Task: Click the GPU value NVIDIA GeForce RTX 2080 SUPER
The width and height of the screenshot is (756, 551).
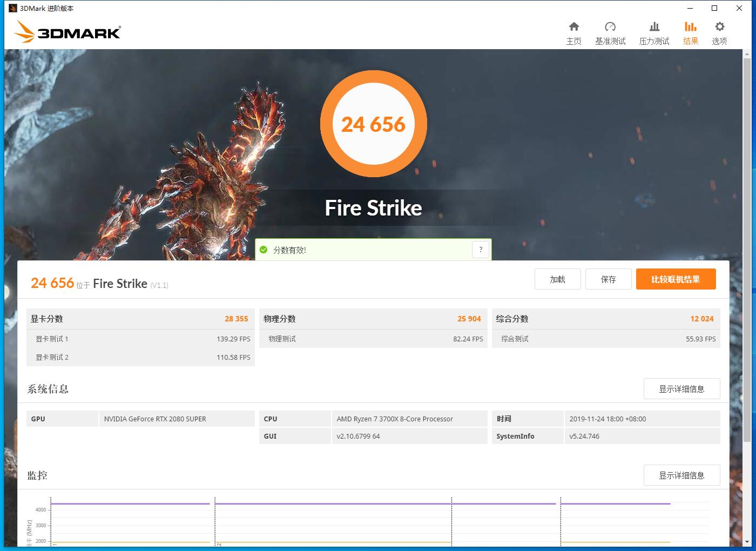Action: point(155,419)
